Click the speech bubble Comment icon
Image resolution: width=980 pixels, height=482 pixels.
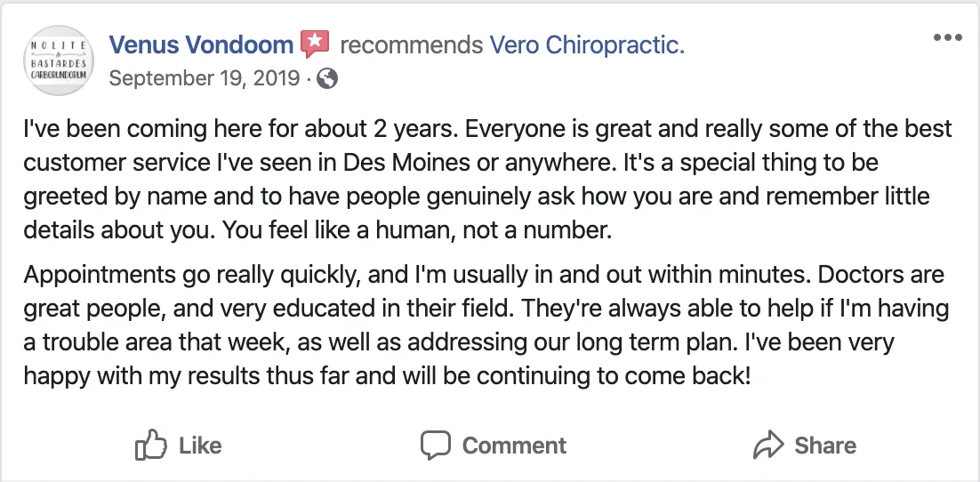tap(436, 446)
